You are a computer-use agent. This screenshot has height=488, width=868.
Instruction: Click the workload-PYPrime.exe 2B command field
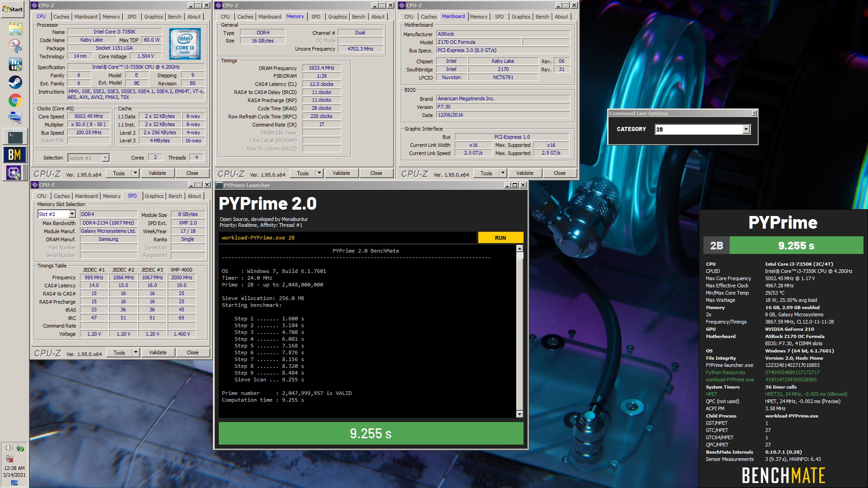click(x=347, y=238)
